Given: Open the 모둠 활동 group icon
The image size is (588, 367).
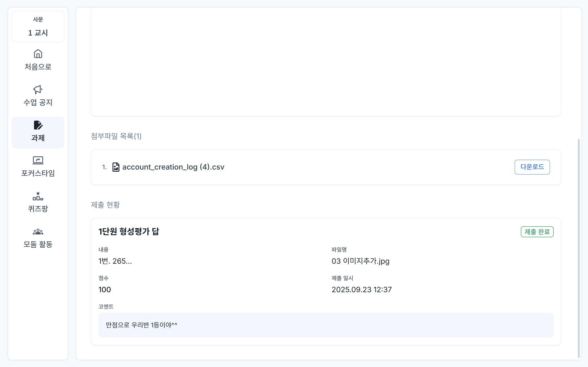Looking at the screenshot, I should [38, 231].
